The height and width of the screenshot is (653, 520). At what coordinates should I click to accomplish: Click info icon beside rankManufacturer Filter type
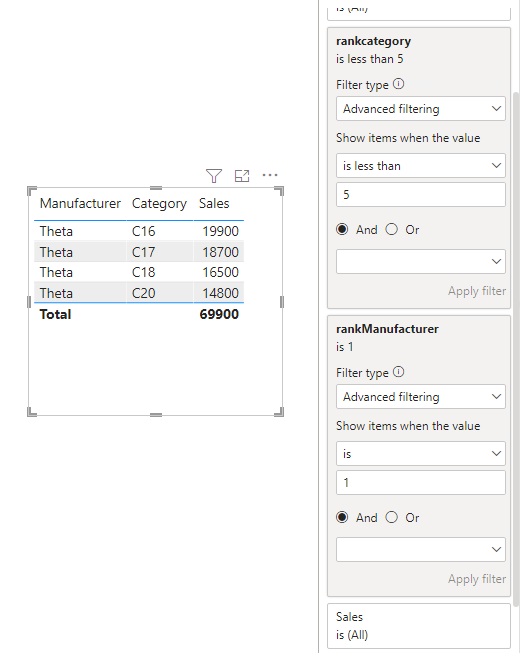(398, 372)
